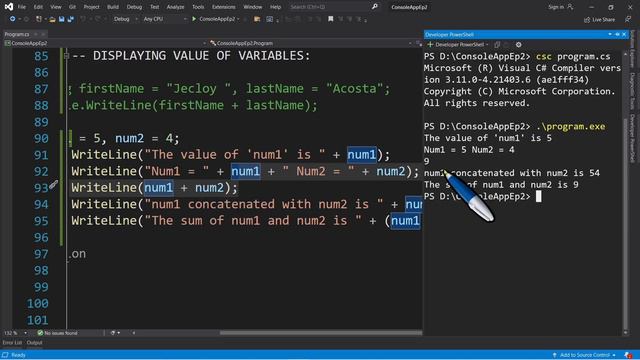The height and width of the screenshot is (360, 640).
Task: Click the Navigate Backward arrow icon
Action: (13, 19)
